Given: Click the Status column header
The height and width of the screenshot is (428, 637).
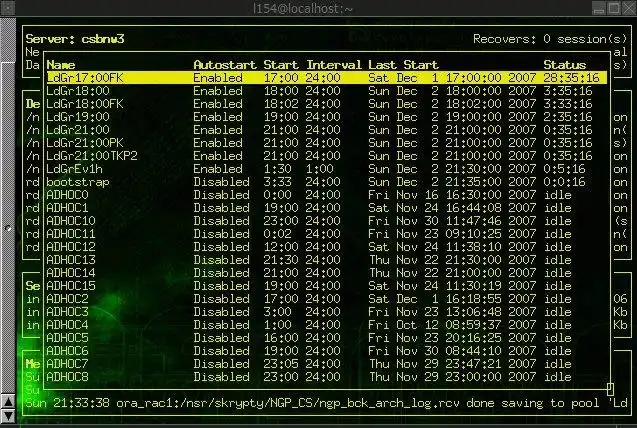Looking at the screenshot, I should (x=565, y=65).
